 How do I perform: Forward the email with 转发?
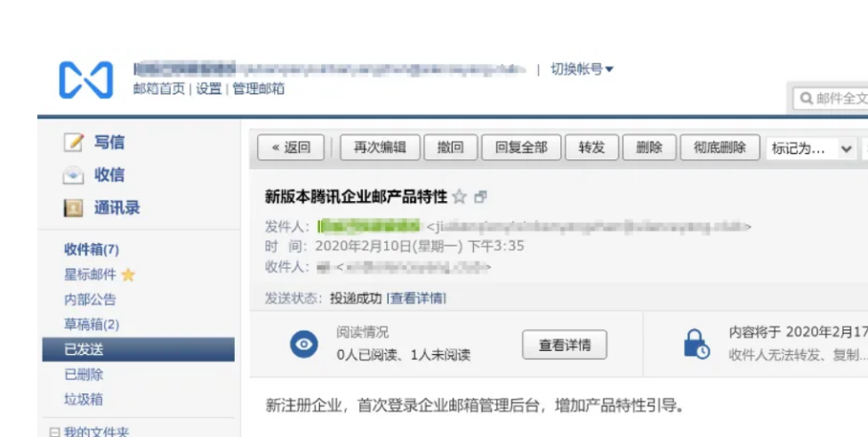[591, 148]
